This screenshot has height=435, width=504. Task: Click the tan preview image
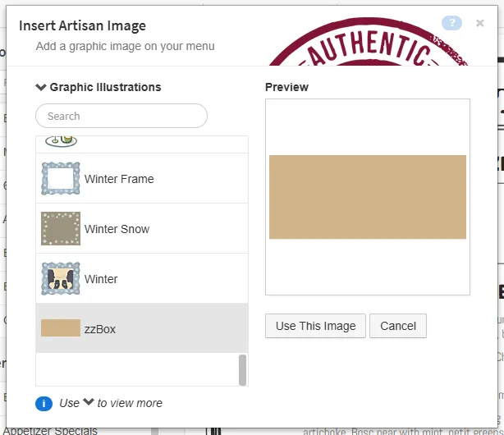click(368, 197)
